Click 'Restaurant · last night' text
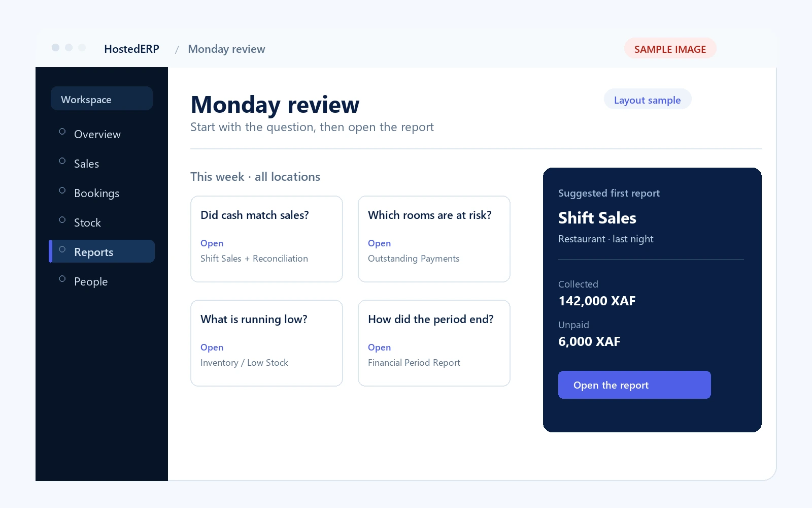Screen dimensions: 812x508 click(x=606, y=239)
